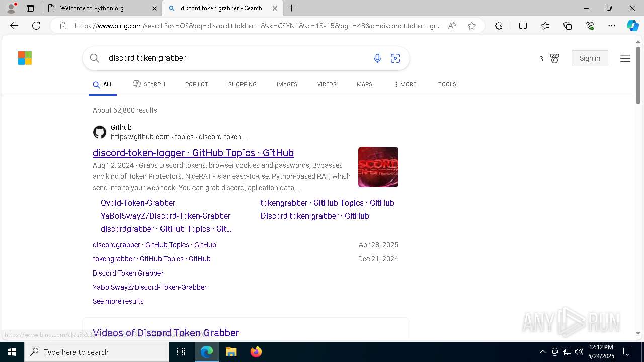Screen dimensions: 644x362
Task: Expand the MORE dropdown menu
Action: [406, 84]
